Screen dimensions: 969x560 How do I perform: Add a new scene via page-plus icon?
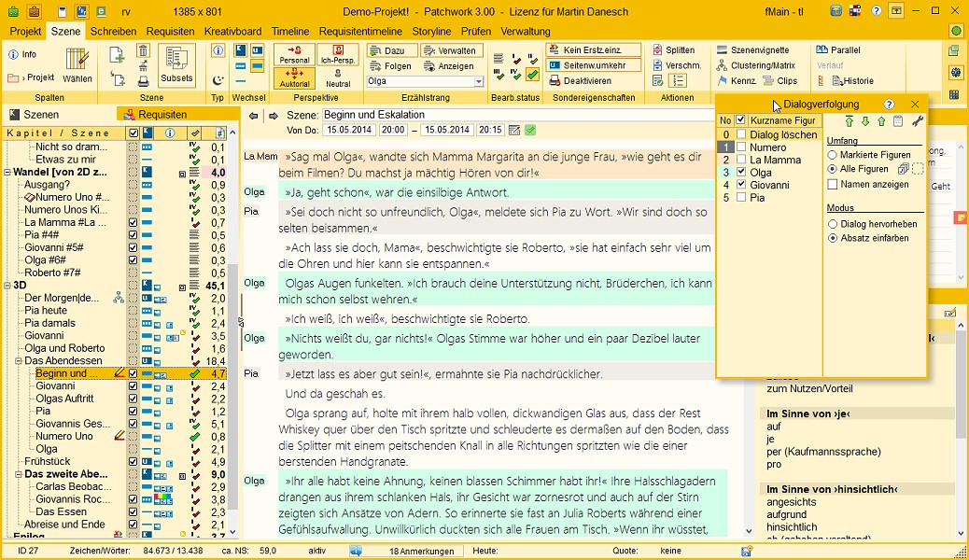[117, 55]
